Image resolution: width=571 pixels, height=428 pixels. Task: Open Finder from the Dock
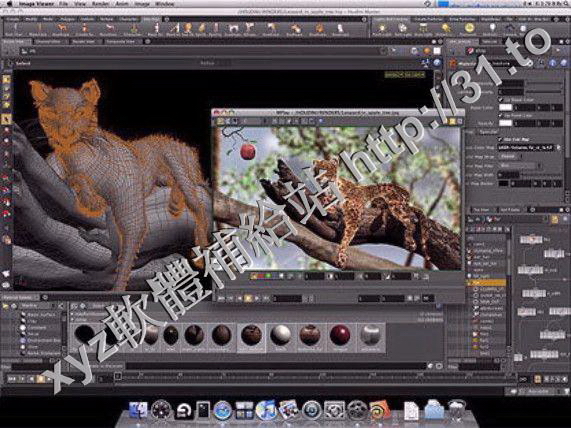138,410
